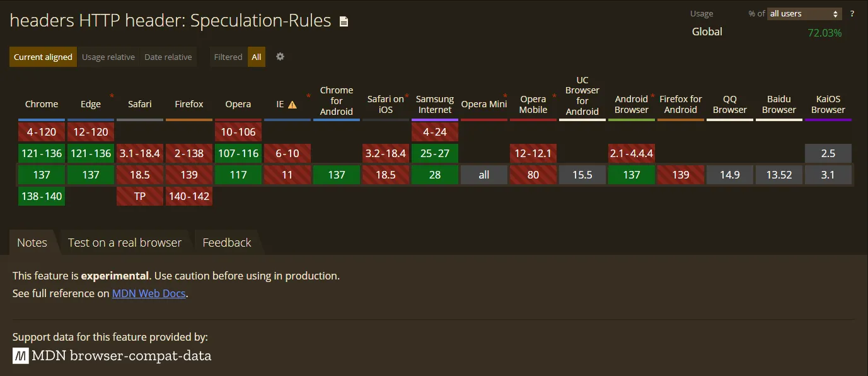This screenshot has width=868, height=376.
Task: Click the question mark help icon
Action: pyautogui.click(x=852, y=13)
